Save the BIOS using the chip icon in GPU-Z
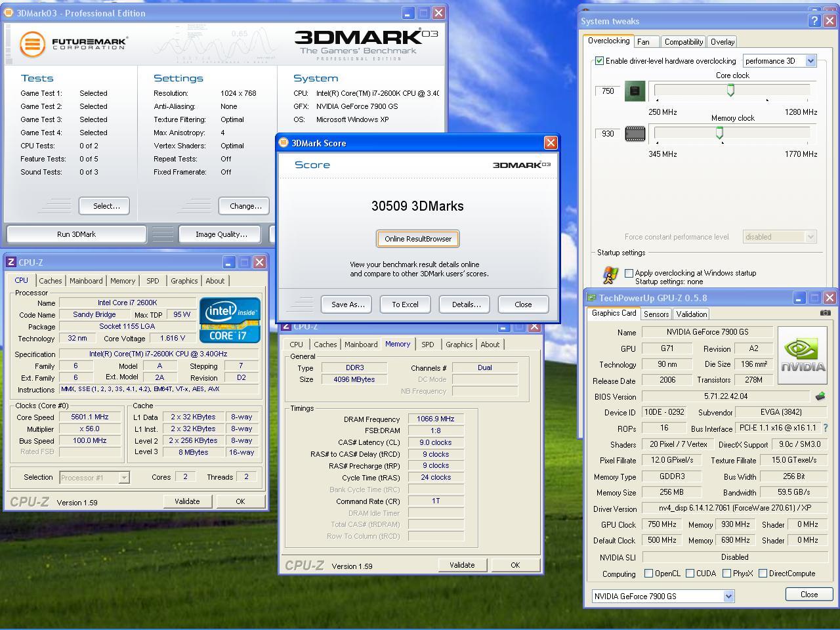This screenshot has height=630, width=840. (x=820, y=396)
